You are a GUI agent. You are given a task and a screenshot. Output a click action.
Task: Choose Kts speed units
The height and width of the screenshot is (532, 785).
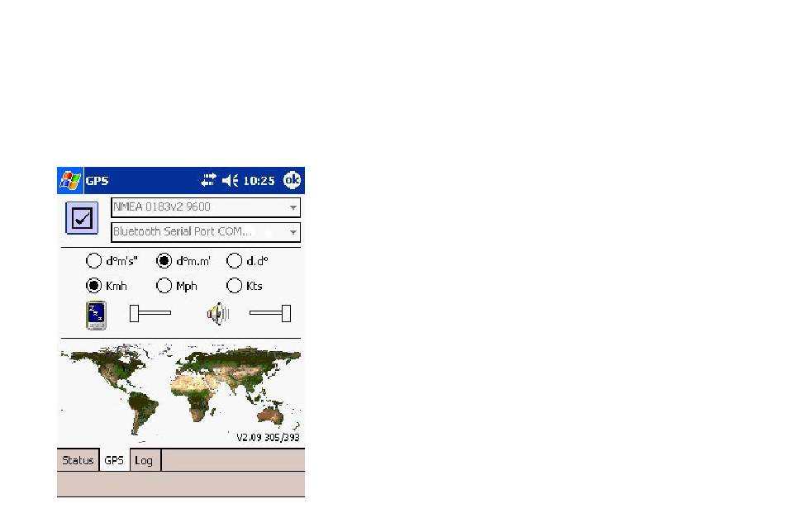(x=234, y=285)
